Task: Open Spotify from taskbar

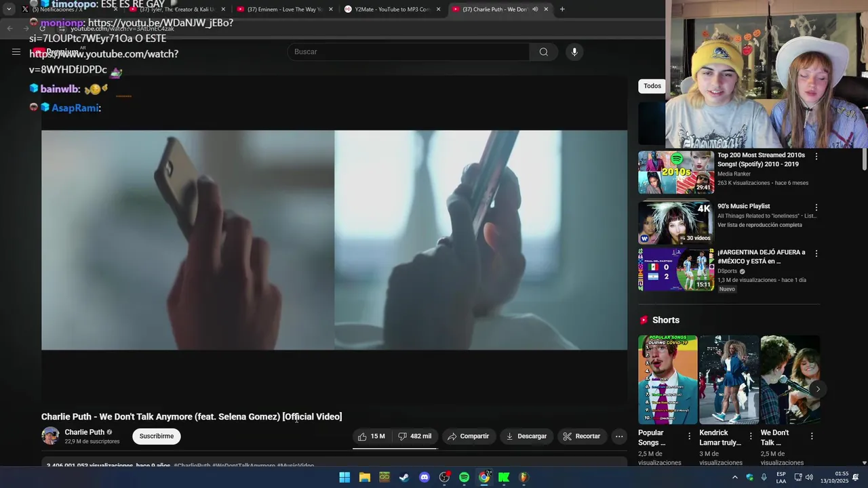Action: 464,477
